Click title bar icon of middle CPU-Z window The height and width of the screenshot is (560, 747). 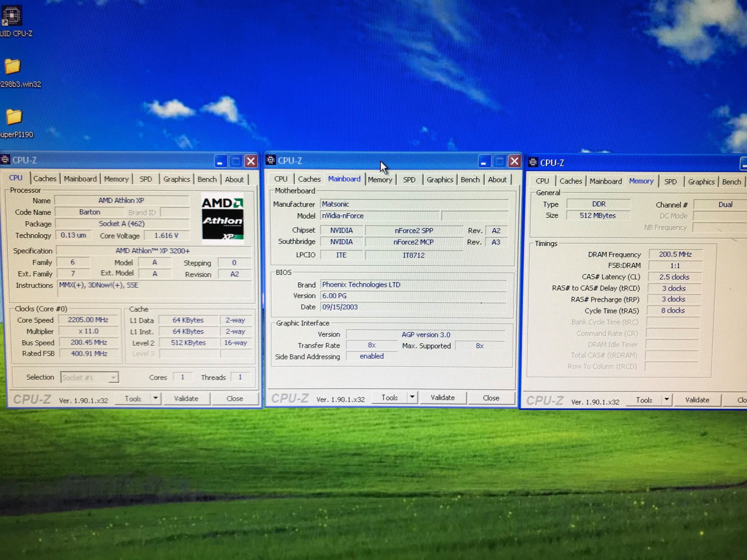tap(271, 160)
